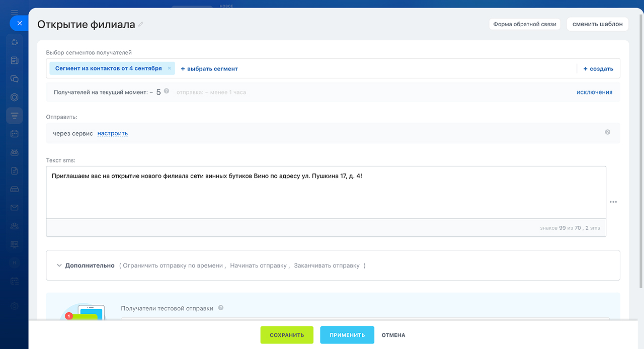Click the Отмена link
644x349 pixels.
tap(393, 335)
